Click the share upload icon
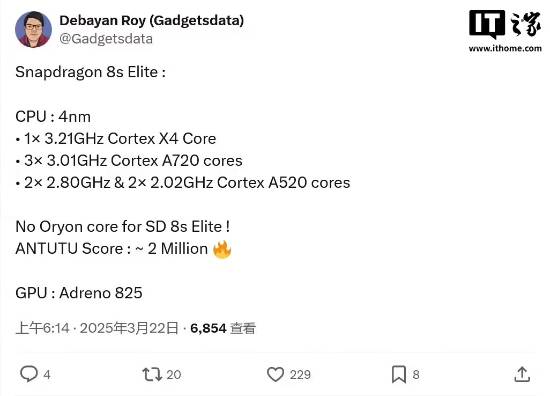 click(522, 374)
